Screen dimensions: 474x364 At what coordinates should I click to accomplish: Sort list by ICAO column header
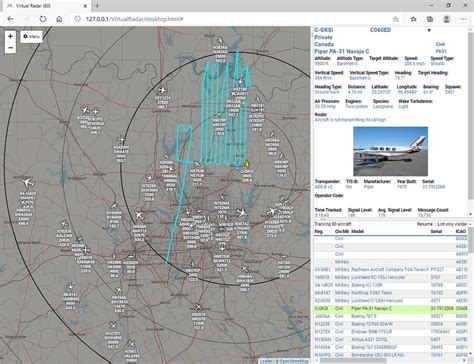[x=461, y=231]
